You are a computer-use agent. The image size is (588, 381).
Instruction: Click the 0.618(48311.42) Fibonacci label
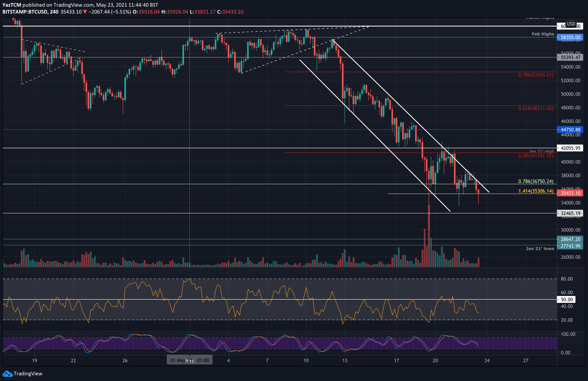coord(536,108)
